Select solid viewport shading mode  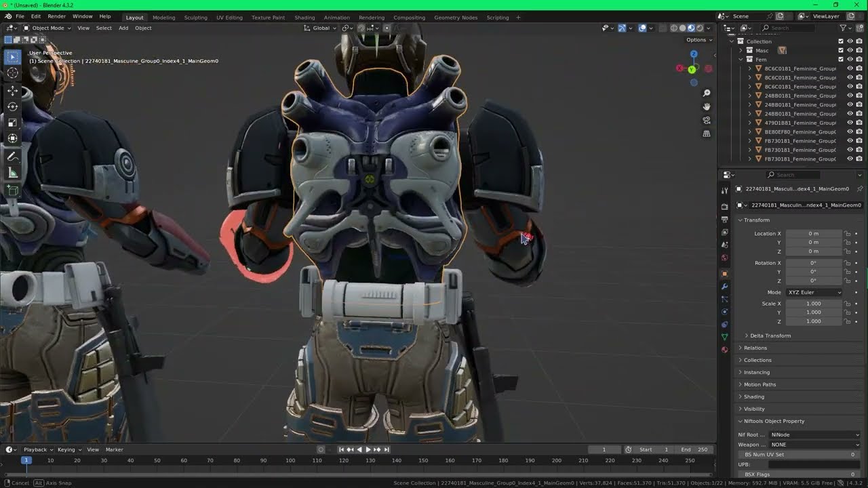point(682,28)
